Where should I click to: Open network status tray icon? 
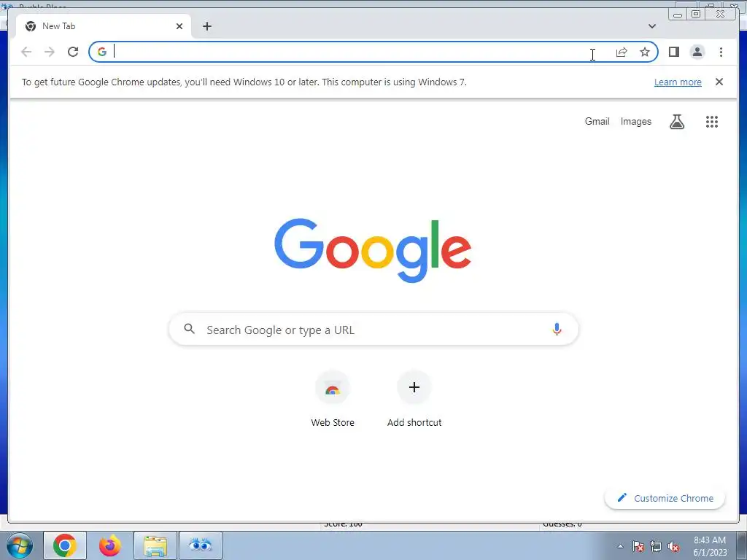tap(656, 546)
